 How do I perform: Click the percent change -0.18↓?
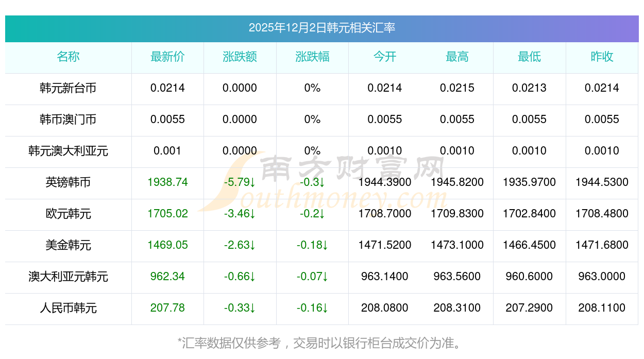(x=312, y=245)
